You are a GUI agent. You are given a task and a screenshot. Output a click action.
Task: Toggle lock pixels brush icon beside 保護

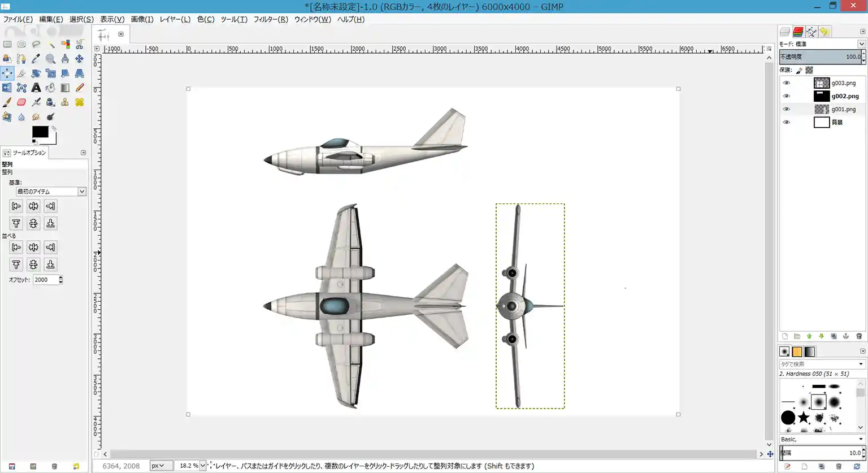point(799,70)
